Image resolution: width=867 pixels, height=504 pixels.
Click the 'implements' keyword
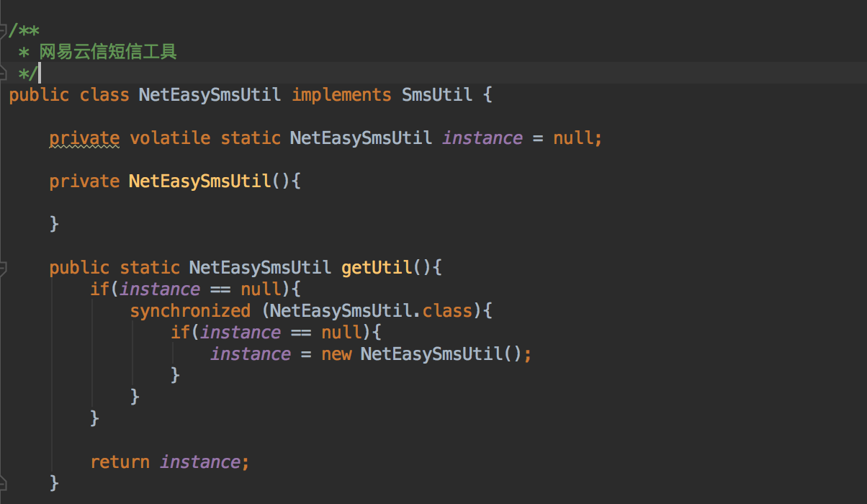[x=341, y=95]
